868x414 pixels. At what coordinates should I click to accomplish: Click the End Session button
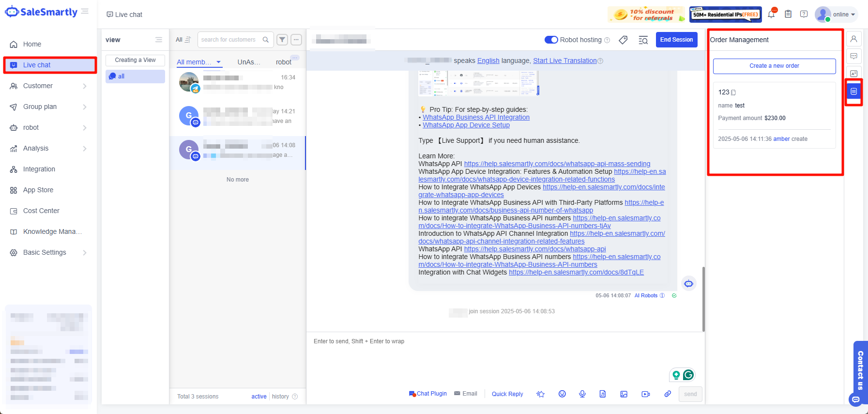pyautogui.click(x=676, y=40)
